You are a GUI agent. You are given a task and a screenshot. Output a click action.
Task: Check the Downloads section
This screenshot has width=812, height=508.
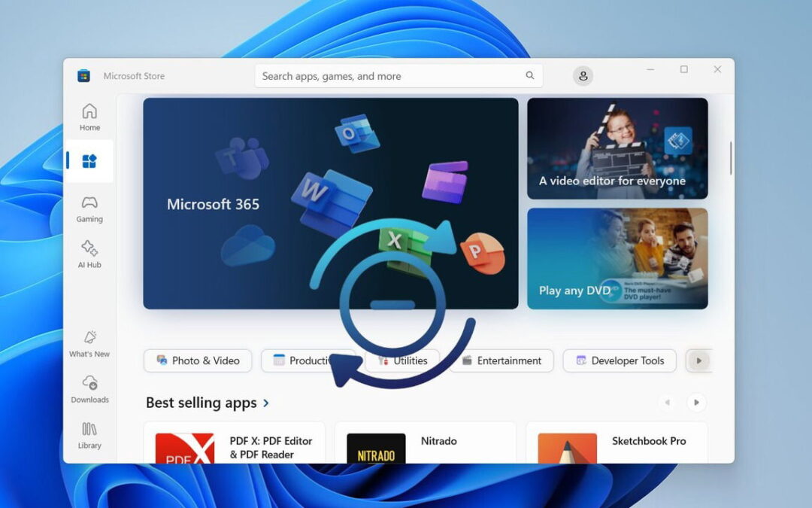89,390
